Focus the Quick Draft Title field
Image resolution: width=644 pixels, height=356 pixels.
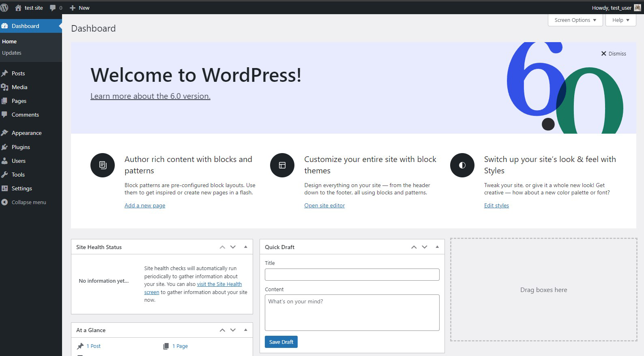tap(352, 275)
